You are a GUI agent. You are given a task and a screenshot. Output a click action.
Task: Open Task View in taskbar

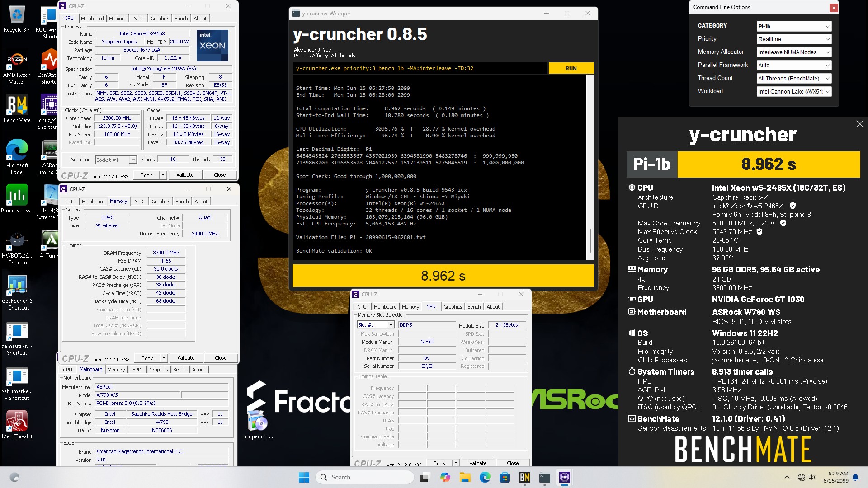pos(424,477)
